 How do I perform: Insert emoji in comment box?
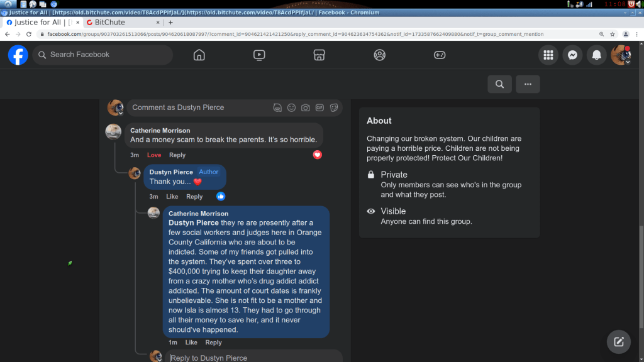[291, 107]
